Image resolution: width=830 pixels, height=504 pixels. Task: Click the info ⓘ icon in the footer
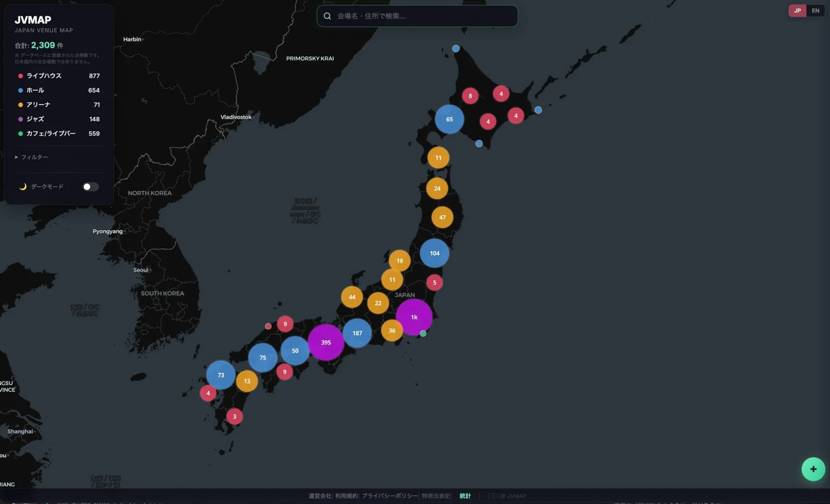[x=493, y=496]
